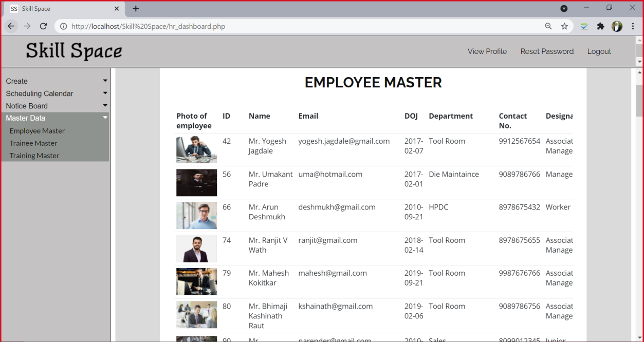644x342 pixels.
Task: Open the browser extensions puzzle icon
Action: (600, 26)
